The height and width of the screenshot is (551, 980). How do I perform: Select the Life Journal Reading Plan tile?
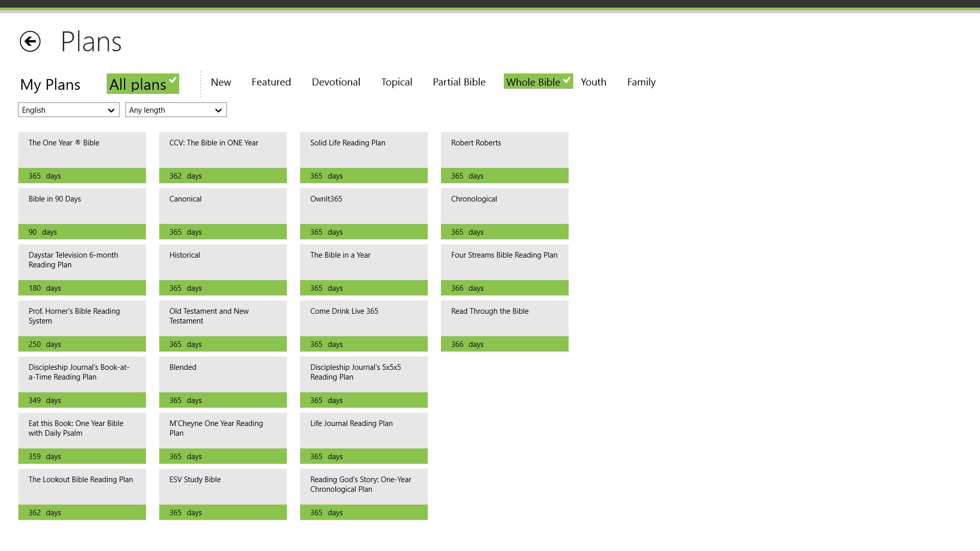tap(363, 438)
